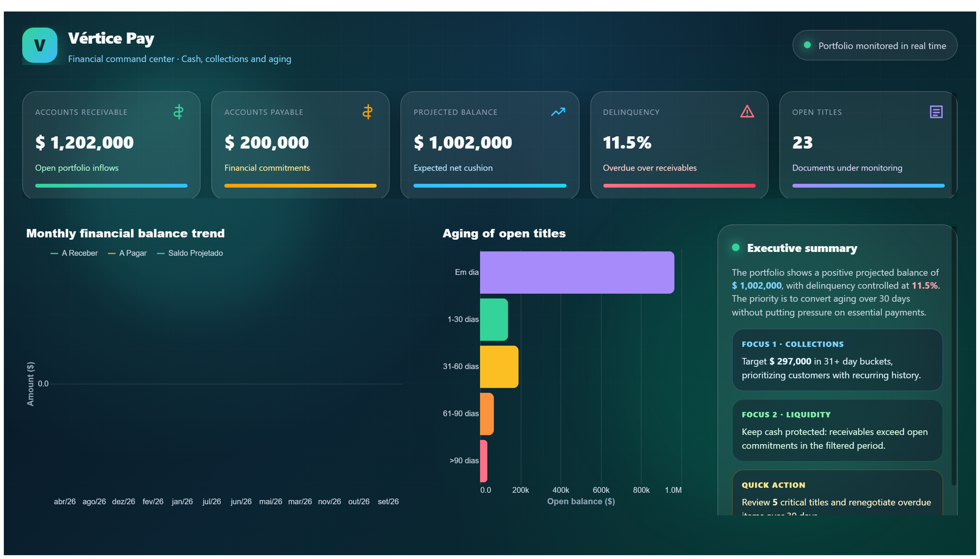Toggle the A Pagar legend series

tap(127, 253)
